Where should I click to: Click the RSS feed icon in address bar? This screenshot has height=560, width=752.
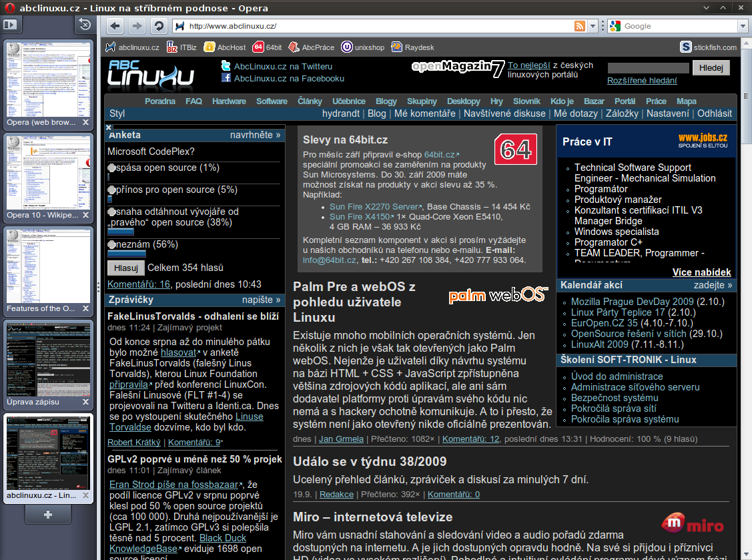point(580,27)
